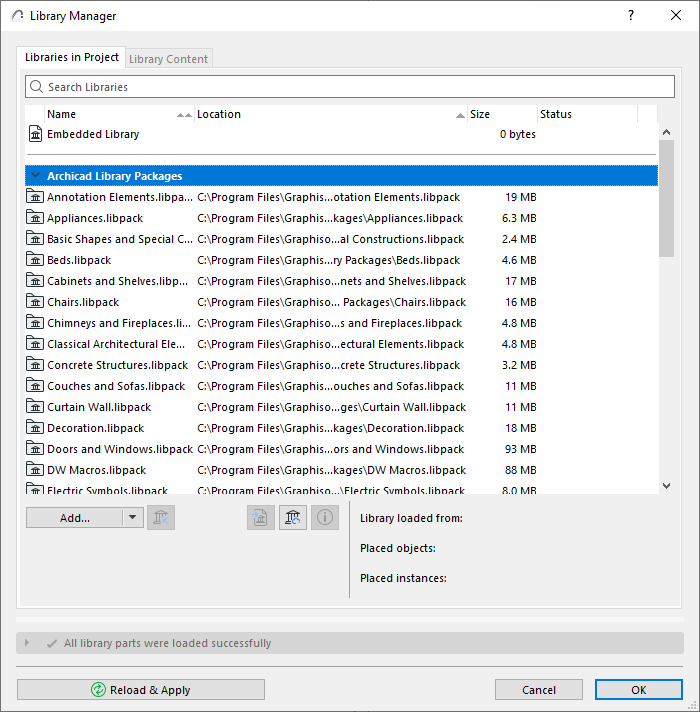Click the Doors and Windows folder icon
Image resolution: width=700 pixels, height=712 pixels.
pos(35,449)
